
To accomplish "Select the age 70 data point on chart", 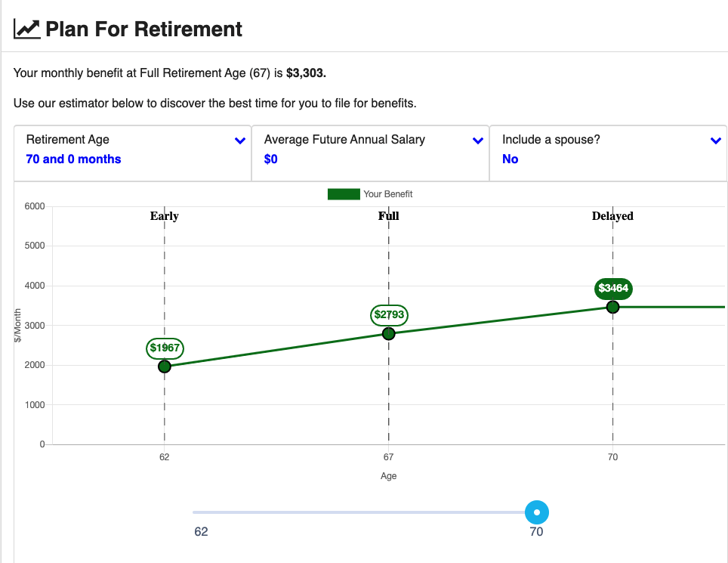I will 613,307.
